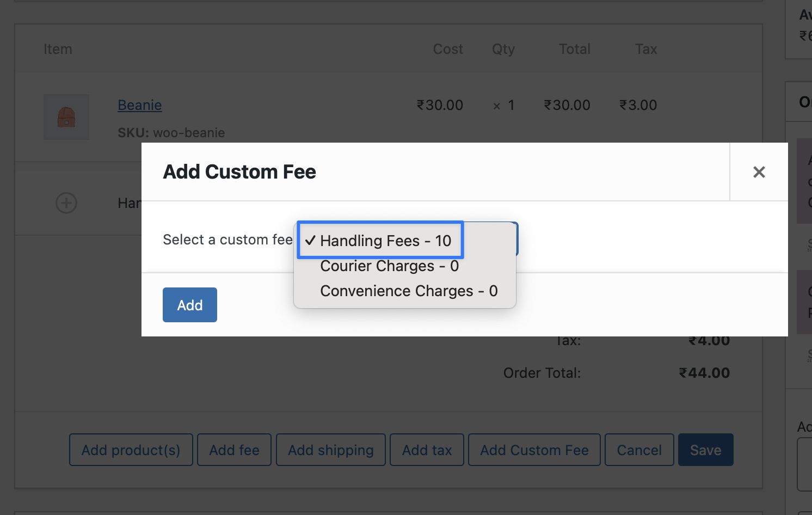
Task: Click the Add fee button
Action: pyautogui.click(x=234, y=450)
